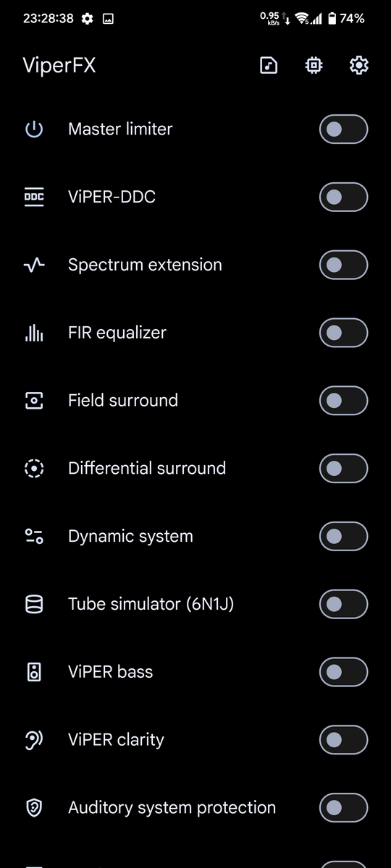This screenshot has width=391, height=868.
Task: Open the presets music file icon
Action: point(269,66)
